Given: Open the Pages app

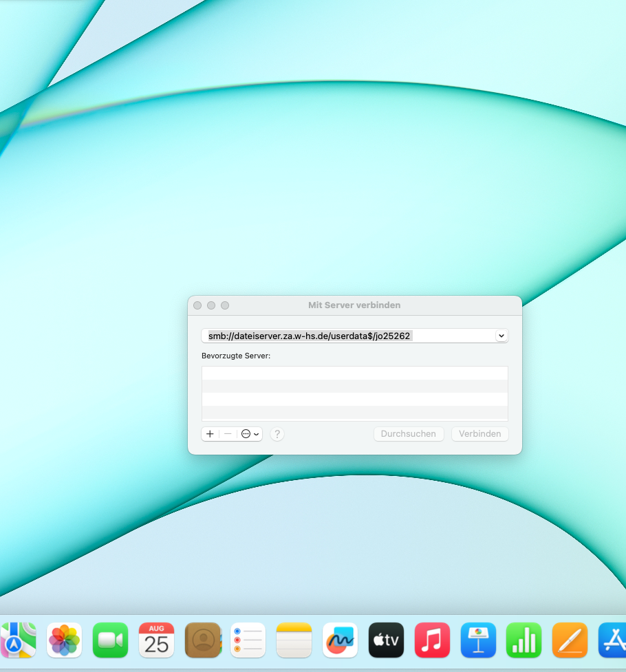Looking at the screenshot, I should tap(570, 640).
